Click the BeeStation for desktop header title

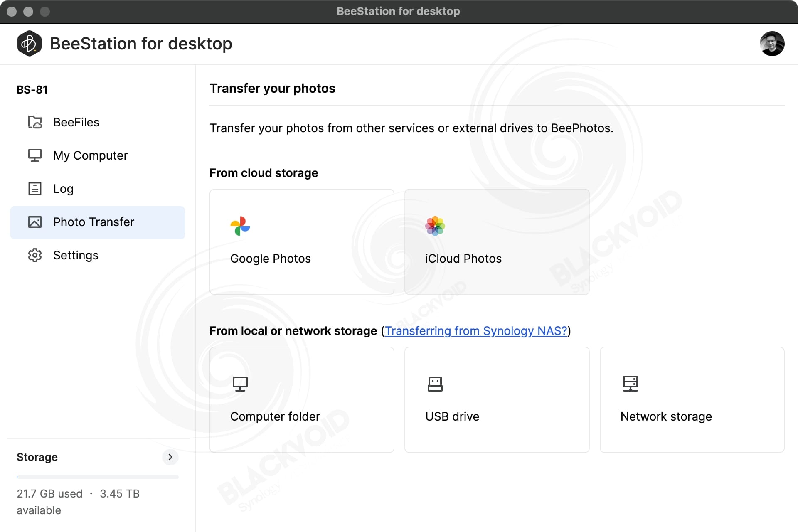coord(141,44)
